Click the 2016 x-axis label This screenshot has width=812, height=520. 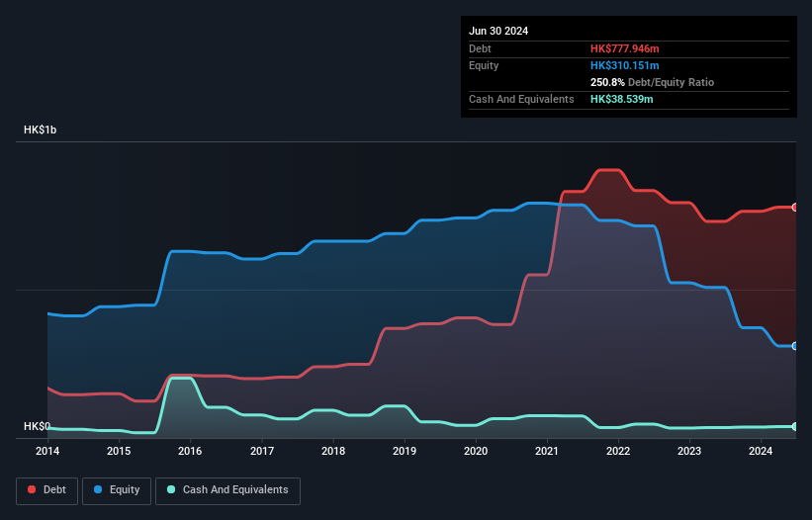[x=190, y=451]
